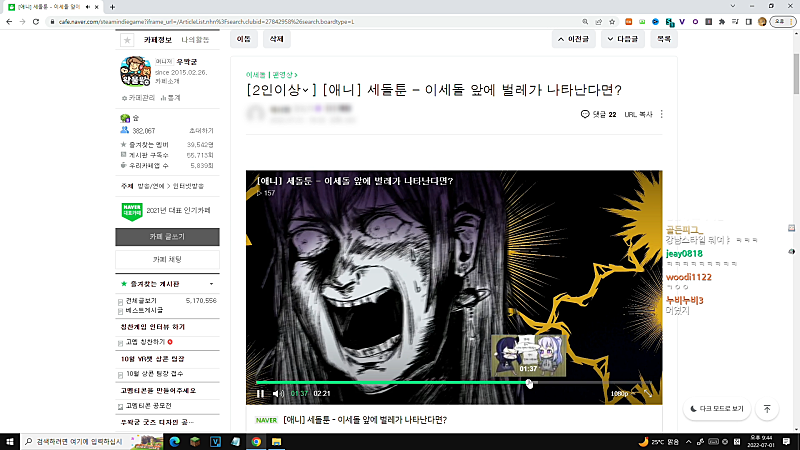
Task: Click the 관영상 board breadcrumb link
Action: [x=284, y=75]
